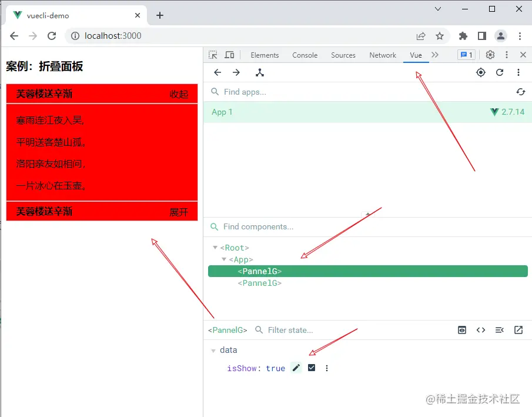The image size is (532, 417).
Task: Click the select component in page target
Action: tap(481, 72)
